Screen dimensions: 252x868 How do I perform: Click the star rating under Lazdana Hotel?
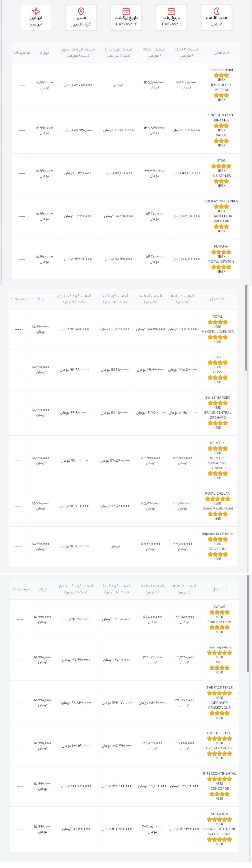click(221, 75)
